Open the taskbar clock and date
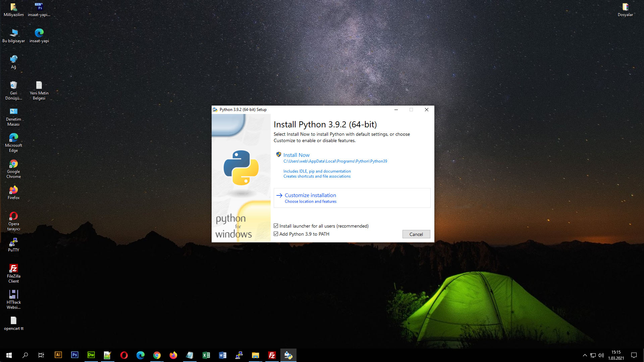This screenshot has height=362, width=644. click(x=616, y=355)
